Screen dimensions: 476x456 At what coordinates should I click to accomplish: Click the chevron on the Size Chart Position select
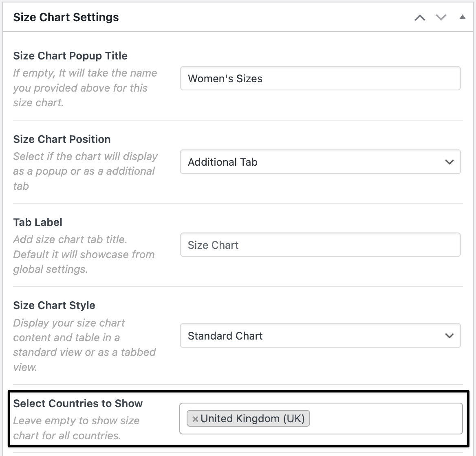coord(450,162)
